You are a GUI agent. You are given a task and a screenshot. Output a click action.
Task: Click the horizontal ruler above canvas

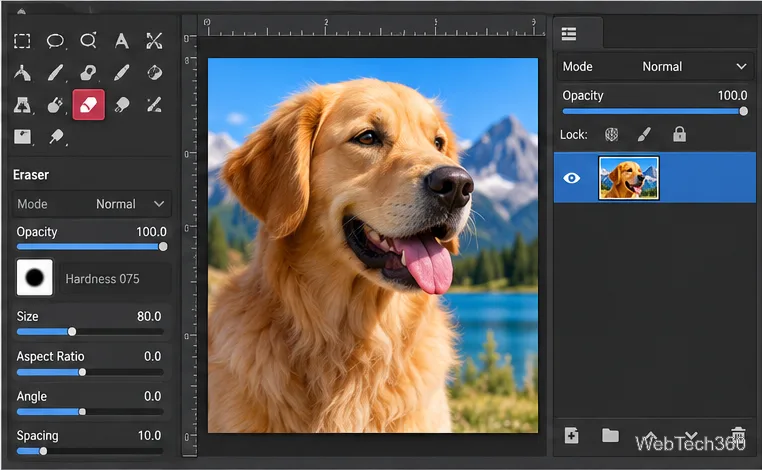[x=372, y=27]
